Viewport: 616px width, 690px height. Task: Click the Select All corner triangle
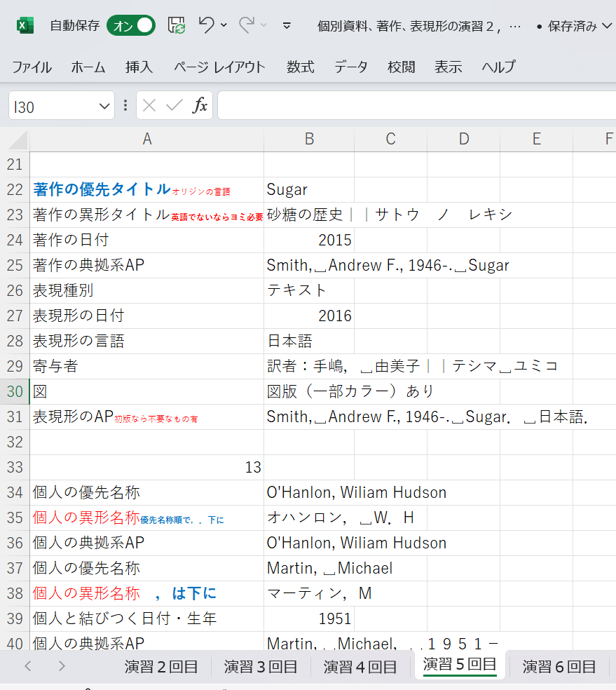pyautogui.click(x=18, y=140)
